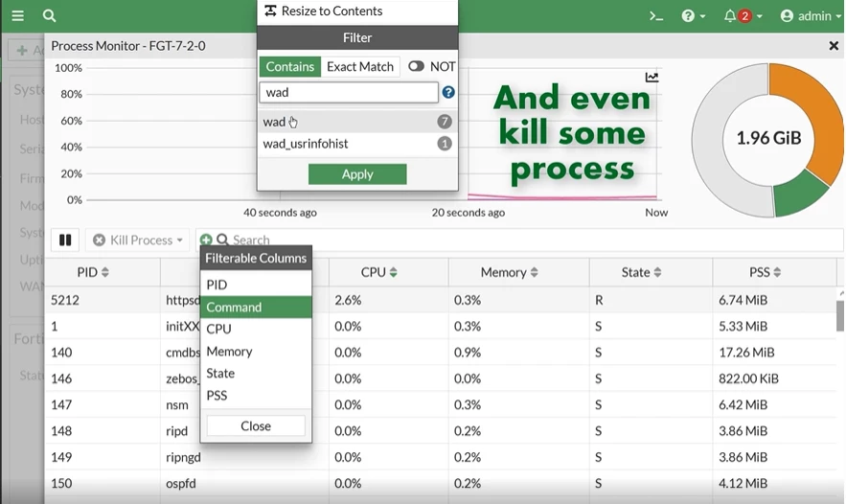Click the 1.96 GiB memory total
The width and height of the screenshot is (846, 504).
pyautogui.click(x=768, y=138)
